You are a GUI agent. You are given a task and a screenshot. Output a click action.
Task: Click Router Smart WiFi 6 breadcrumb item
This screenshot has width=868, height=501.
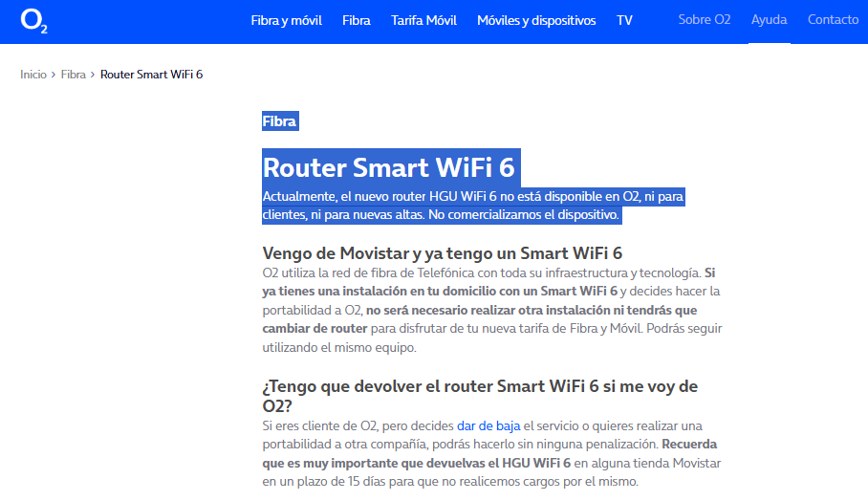point(151,75)
